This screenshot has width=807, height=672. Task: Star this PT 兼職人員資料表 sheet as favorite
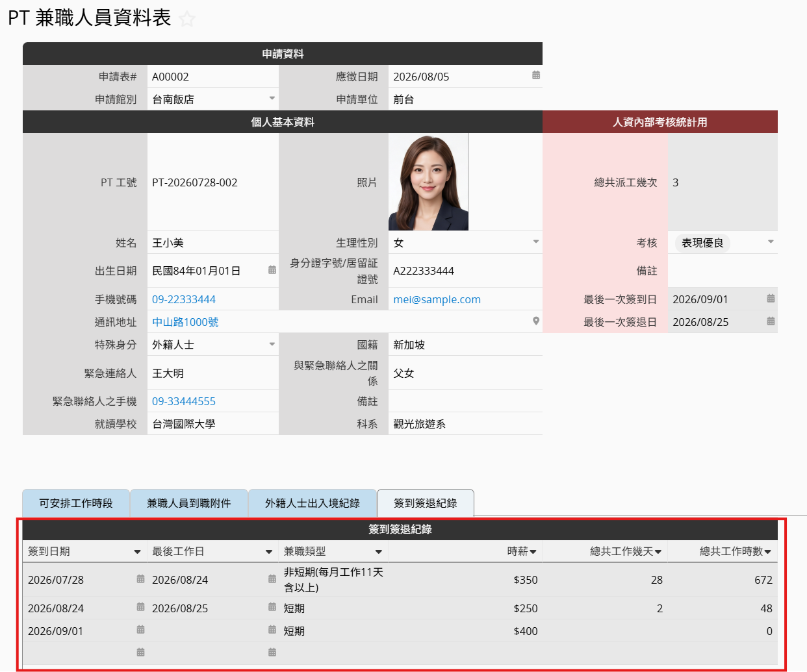click(187, 19)
